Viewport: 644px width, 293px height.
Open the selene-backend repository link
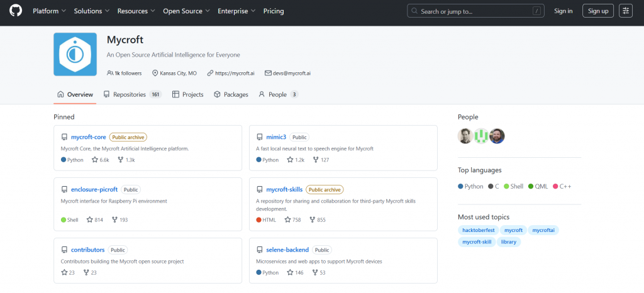[x=287, y=250]
